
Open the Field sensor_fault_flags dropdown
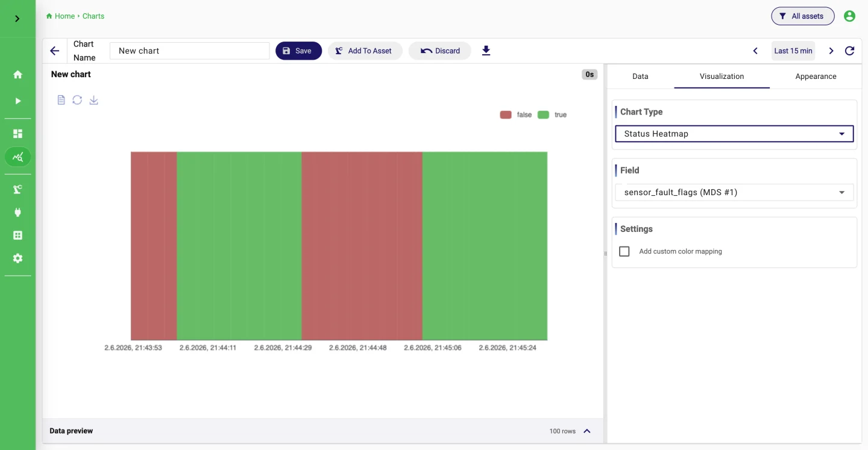tap(734, 192)
